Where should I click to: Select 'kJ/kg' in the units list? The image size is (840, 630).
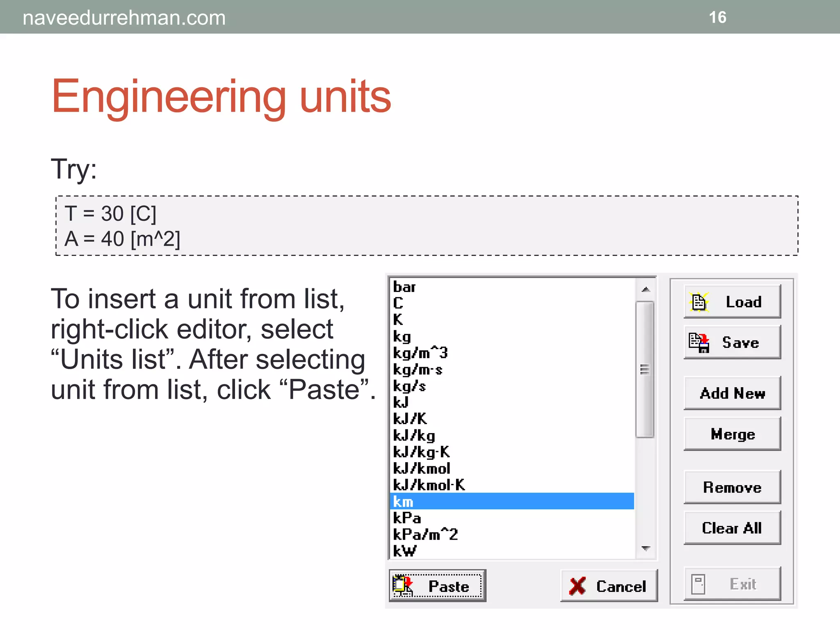tap(512, 436)
